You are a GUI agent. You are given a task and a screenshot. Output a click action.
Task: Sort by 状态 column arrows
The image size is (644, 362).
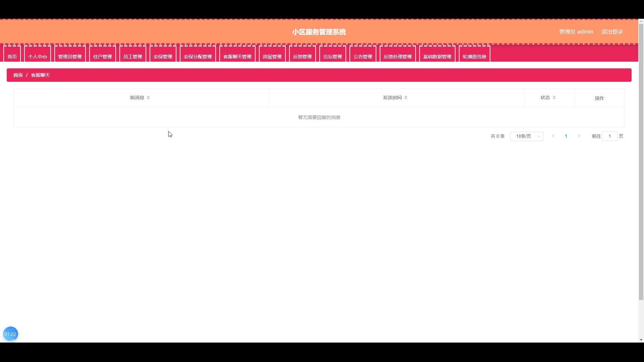554,98
